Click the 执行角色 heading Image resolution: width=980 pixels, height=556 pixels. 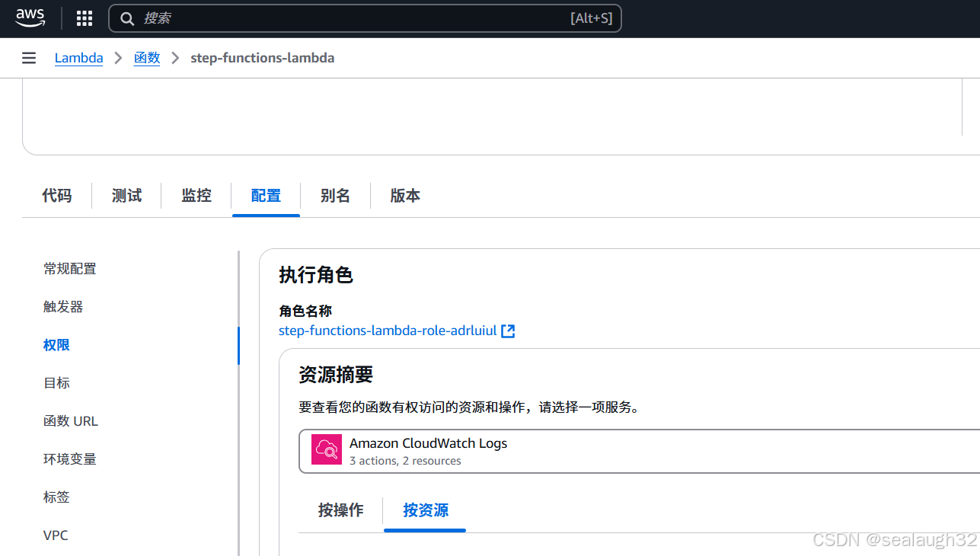click(316, 275)
